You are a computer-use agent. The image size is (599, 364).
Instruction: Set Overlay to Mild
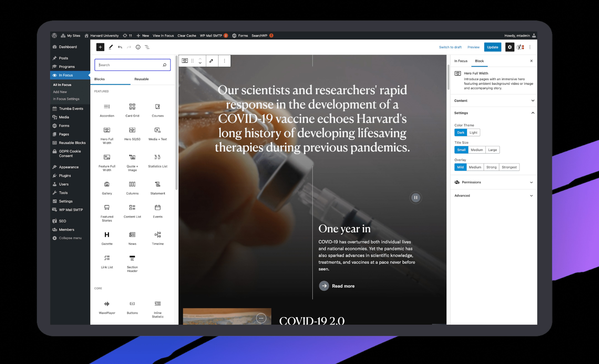(x=460, y=167)
